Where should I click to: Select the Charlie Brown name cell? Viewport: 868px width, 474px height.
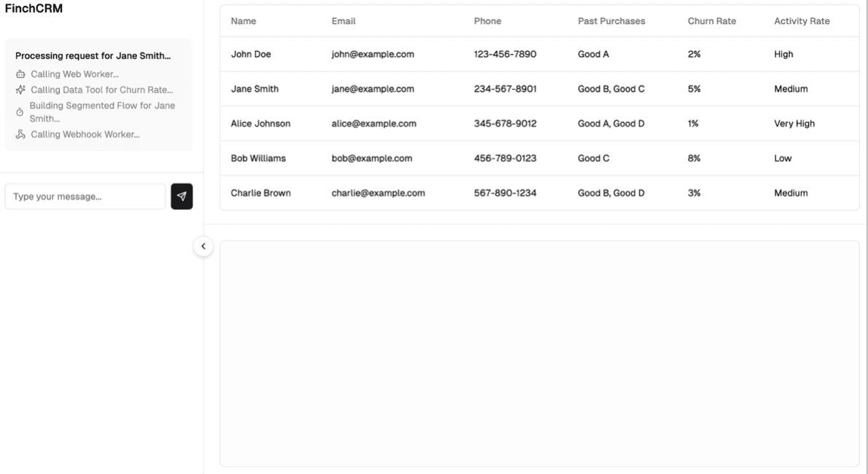point(260,193)
